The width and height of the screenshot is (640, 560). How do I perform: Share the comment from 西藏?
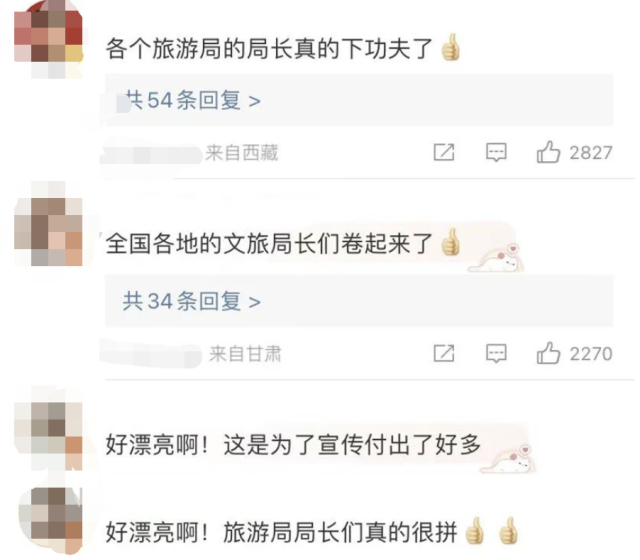pos(444,153)
